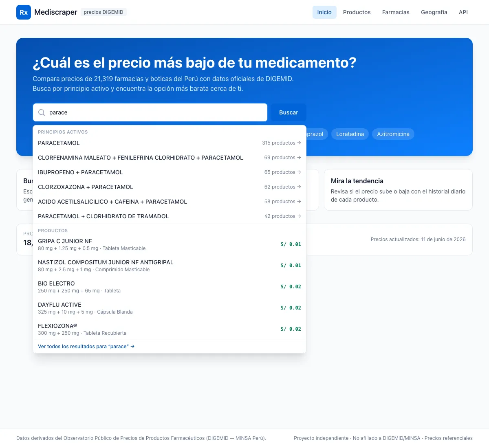This screenshot has height=448, width=489.
Task: Click S/ 0.02 price of FLEXIOZONA
Action: [291, 329]
